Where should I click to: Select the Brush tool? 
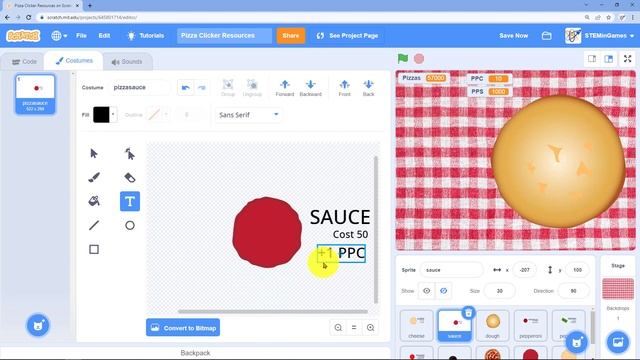(x=94, y=178)
